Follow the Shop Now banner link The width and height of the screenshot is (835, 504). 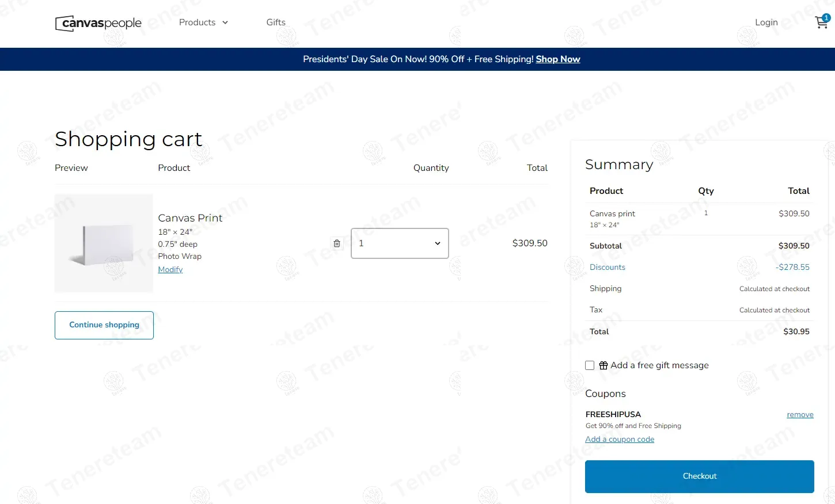(557, 59)
